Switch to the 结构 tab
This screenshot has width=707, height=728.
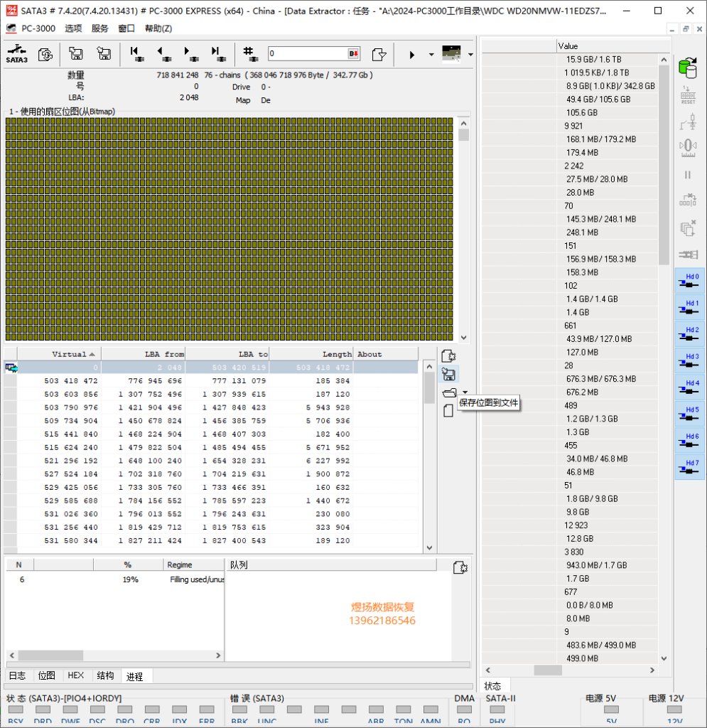(x=105, y=675)
